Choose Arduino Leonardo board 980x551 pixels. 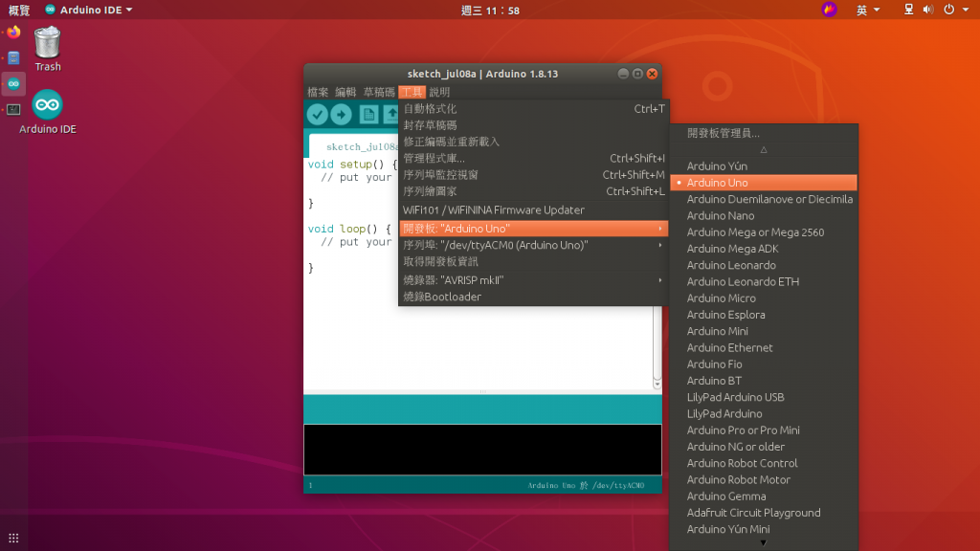(763, 265)
